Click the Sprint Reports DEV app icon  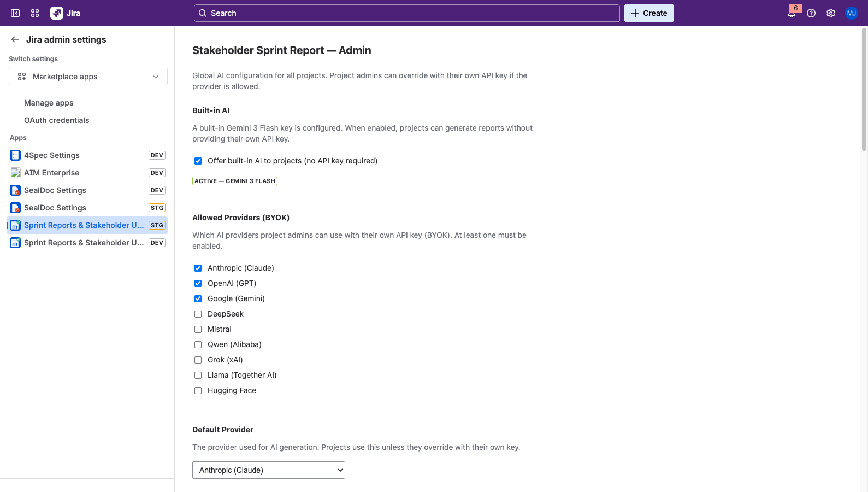15,243
